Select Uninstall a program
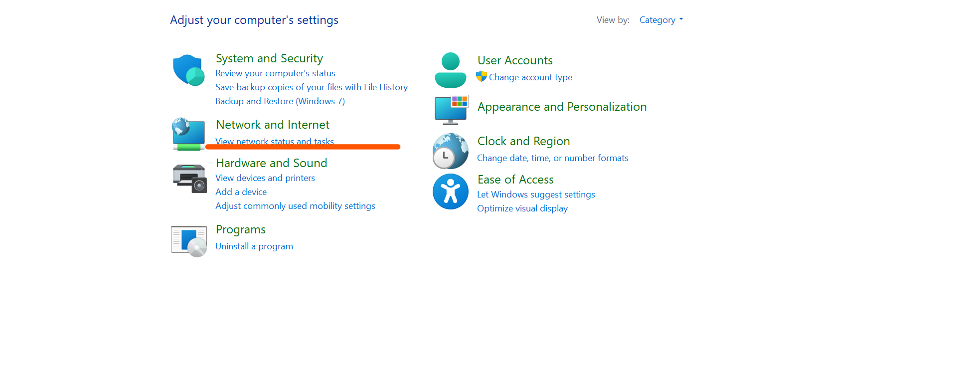This screenshot has width=980, height=380. [x=254, y=246]
